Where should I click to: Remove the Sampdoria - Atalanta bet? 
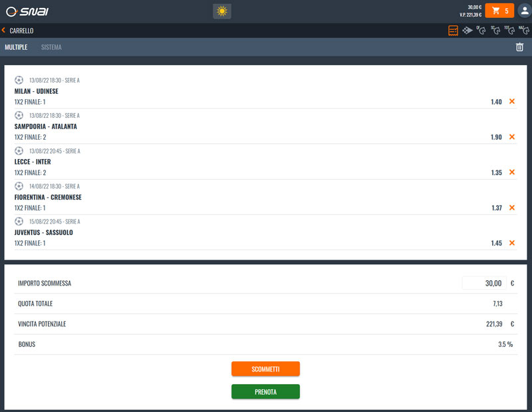pos(512,137)
